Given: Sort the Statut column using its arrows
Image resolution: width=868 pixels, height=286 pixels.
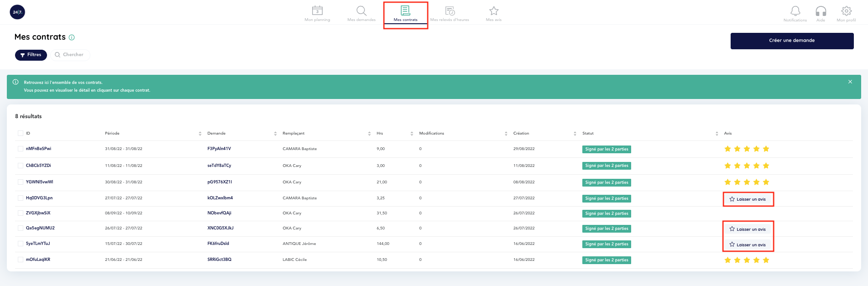Looking at the screenshot, I should click(x=716, y=134).
